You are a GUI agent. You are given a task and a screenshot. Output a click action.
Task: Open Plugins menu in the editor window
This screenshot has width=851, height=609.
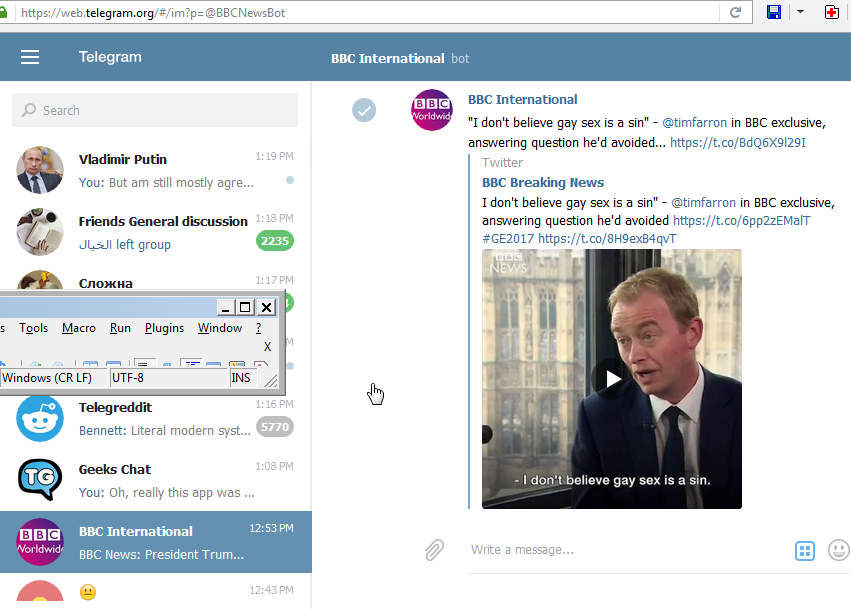pos(164,328)
